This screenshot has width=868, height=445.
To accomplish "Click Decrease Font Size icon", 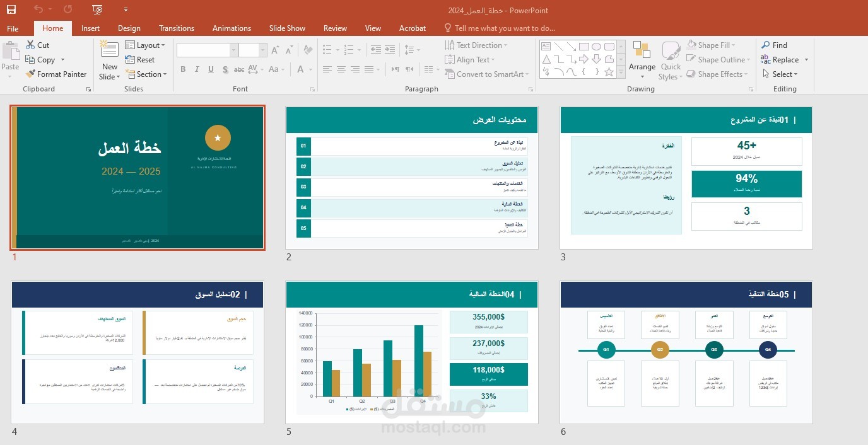I will point(289,50).
